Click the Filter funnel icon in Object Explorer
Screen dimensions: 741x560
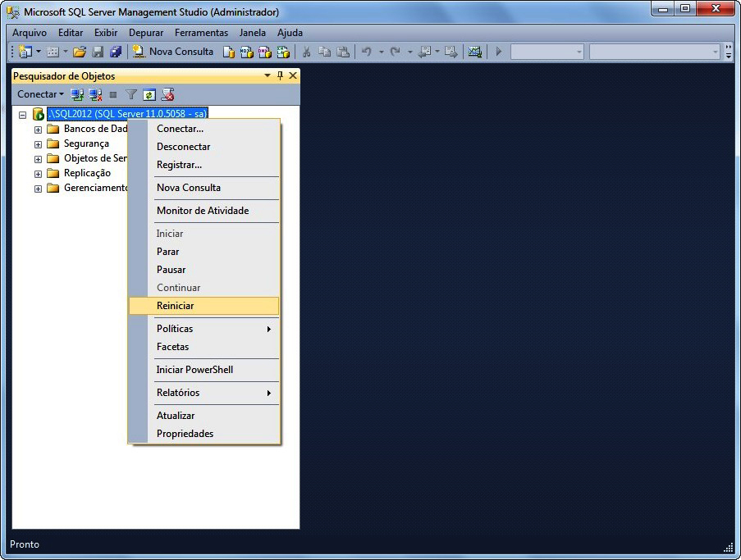pos(131,94)
